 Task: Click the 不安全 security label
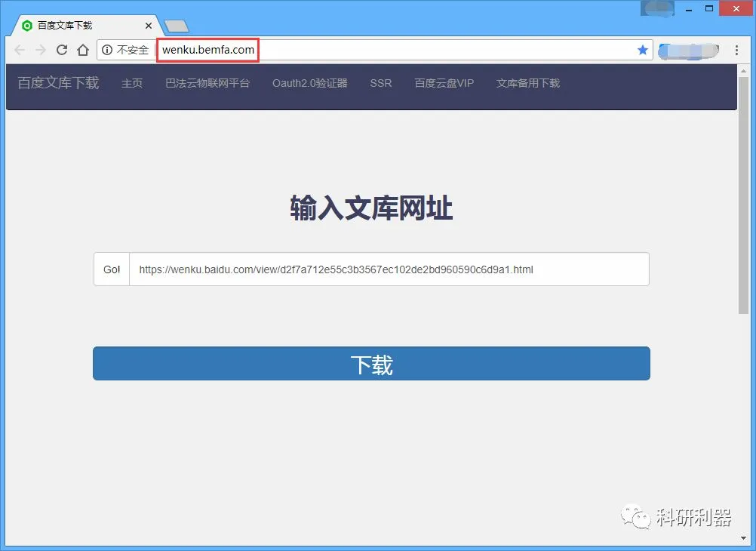tap(133, 50)
